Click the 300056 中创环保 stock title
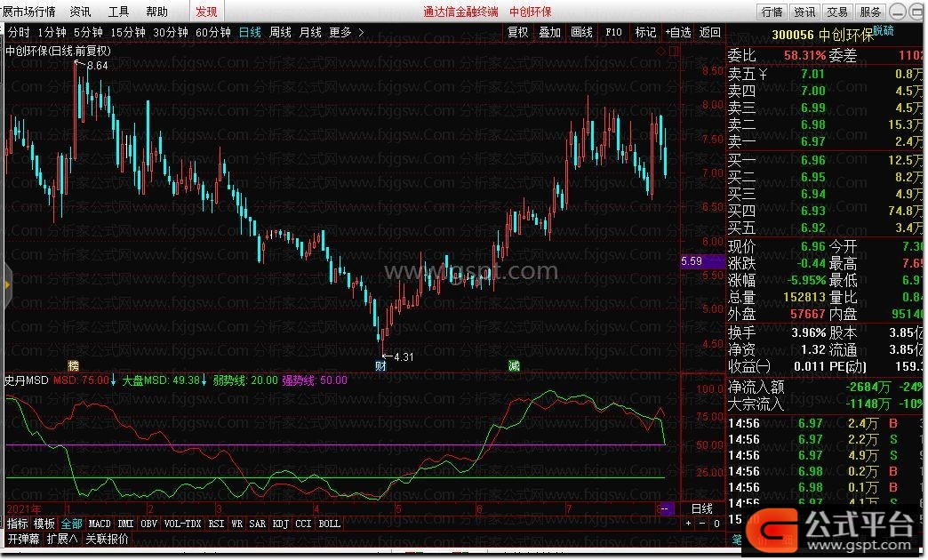Image resolution: width=928 pixels, height=560 pixels. (822, 35)
